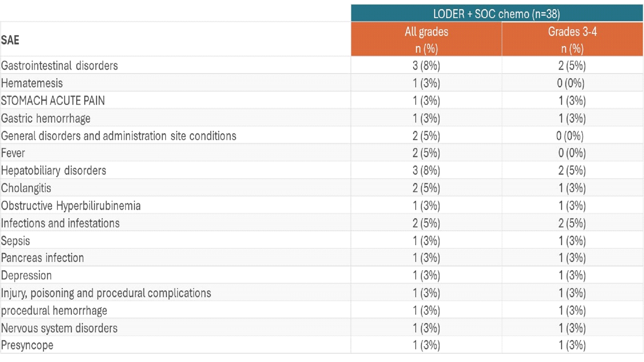644x362 pixels.
Task: Click the Hematemesis row label
Action: tap(32, 83)
